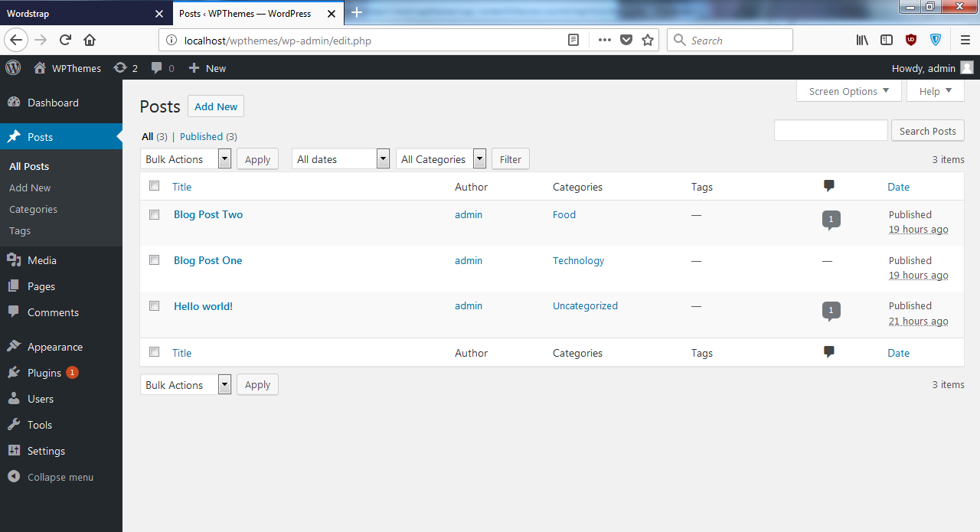The width and height of the screenshot is (980, 532).
Task: Click the Collapse menu arrow icon
Action: pyautogui.click(x=14, y=476)
